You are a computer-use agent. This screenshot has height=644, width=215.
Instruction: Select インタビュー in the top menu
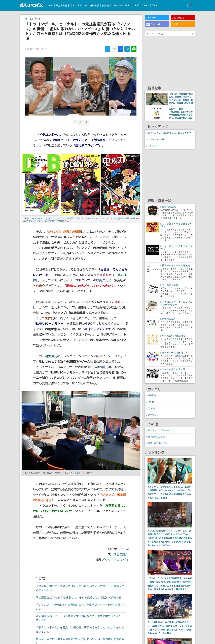(80, 6)
